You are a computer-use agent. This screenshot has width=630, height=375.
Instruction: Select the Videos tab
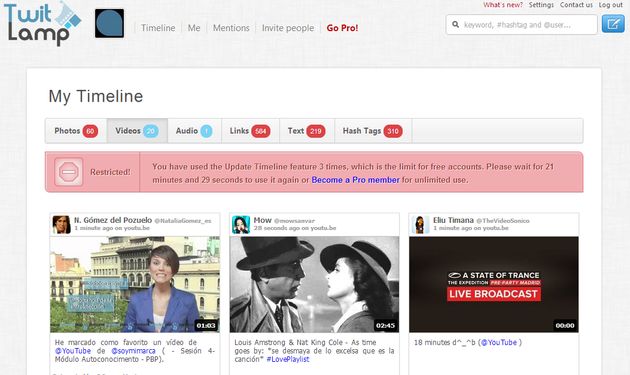(137, 131)
